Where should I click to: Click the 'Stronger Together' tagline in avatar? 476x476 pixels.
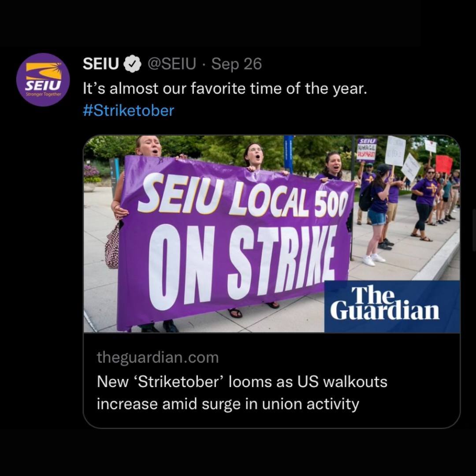[43, 94]
